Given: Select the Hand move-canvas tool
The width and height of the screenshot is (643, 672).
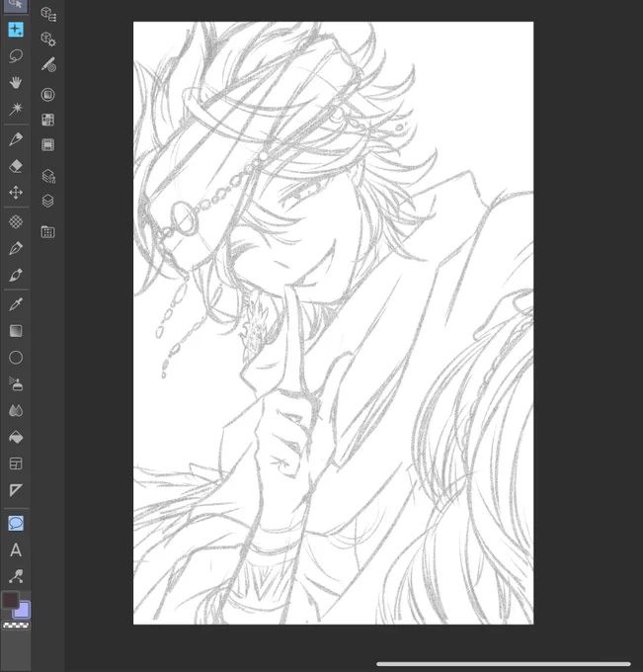Looking at the screenshot, I should coord(16,82).
